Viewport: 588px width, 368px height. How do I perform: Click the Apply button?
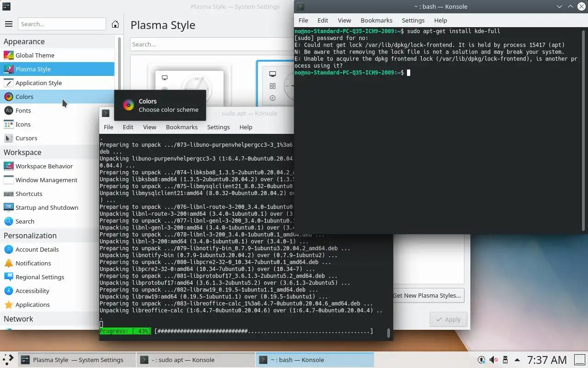click(x=448, y=319)
